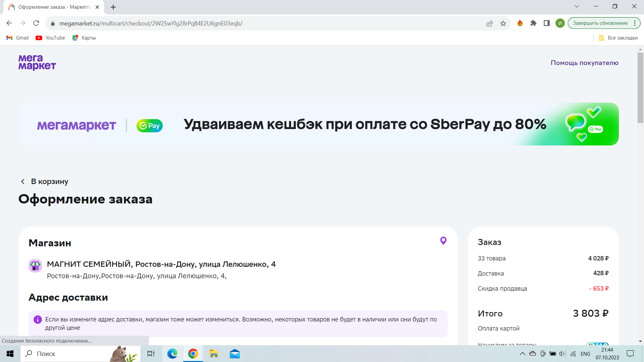Open Все закладки folder
Viewport: 644px width, 362px height.
pos(618,38)
